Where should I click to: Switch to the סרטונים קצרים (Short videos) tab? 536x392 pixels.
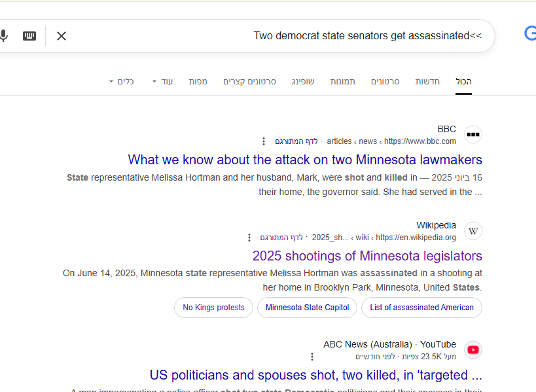tap(249, 82)
